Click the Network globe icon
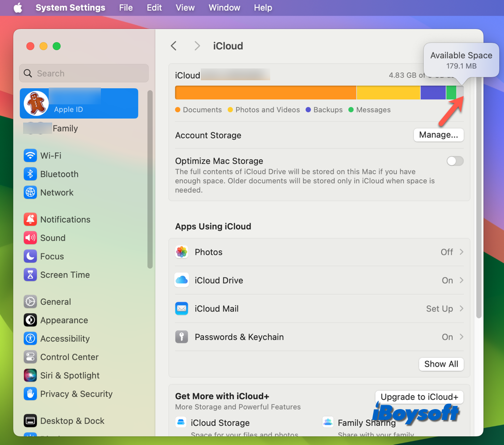Viewport: 504px width, 445px height. point(30,192)
